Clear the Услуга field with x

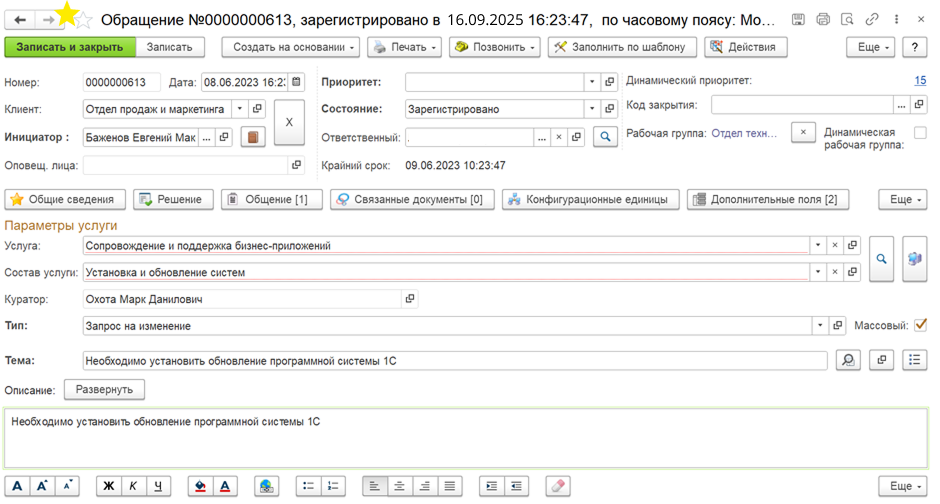pyautogui.click(x=834, y=245)
